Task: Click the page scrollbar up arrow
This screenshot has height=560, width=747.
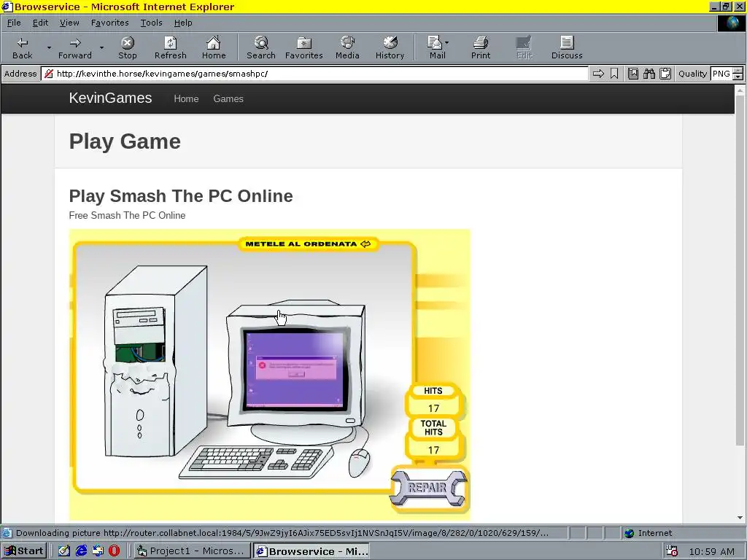Action: pyautogui.click(x=740, y=90)
